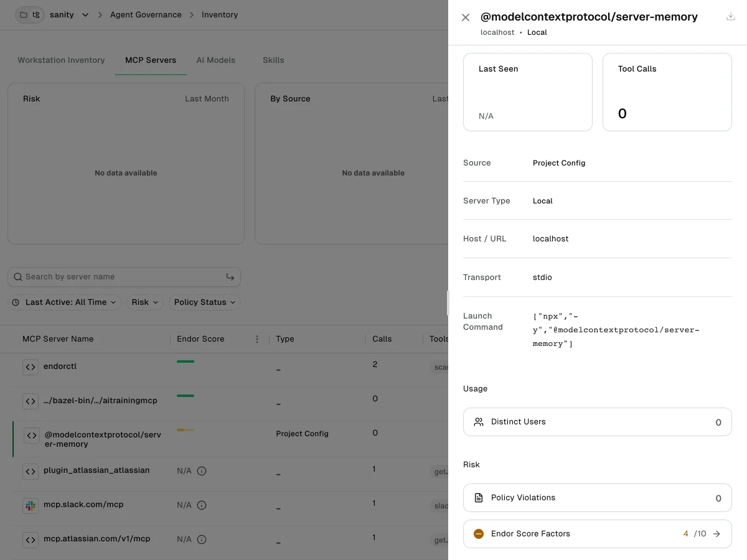Show info for mcp.slack.com N/A score

[202, 505]
